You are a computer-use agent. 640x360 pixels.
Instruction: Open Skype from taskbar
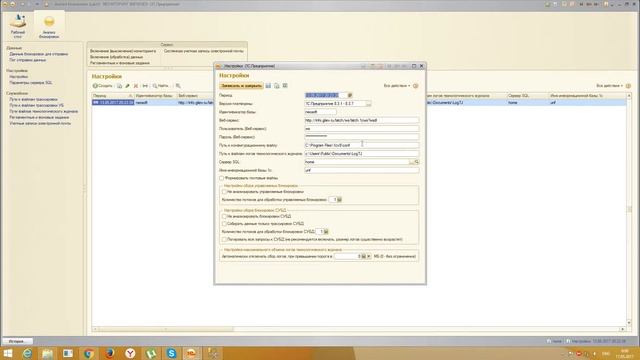click(x=171, y=353)
